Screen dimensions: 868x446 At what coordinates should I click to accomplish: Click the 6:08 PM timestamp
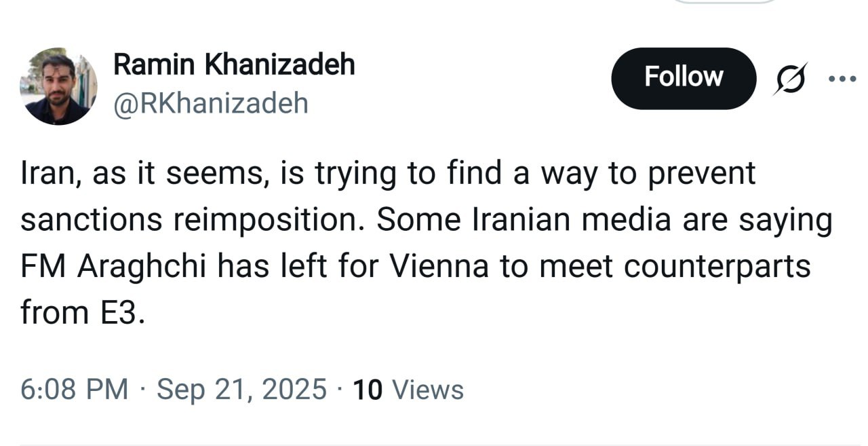click(74, 390)
